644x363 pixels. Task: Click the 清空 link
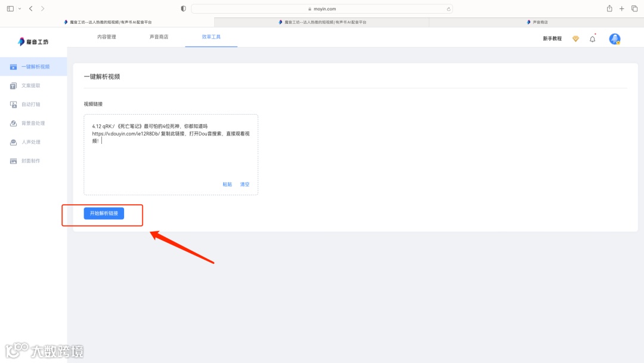(x=245, y=184)
